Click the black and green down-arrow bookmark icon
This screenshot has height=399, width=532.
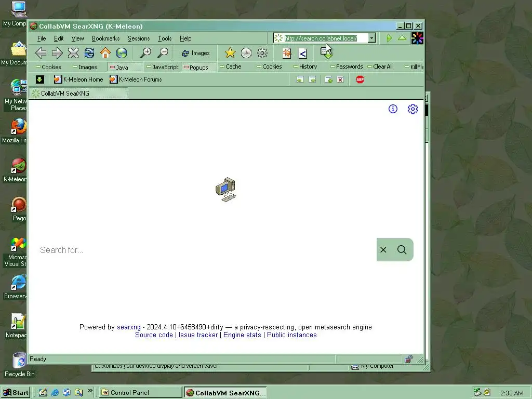click(39, 79)
